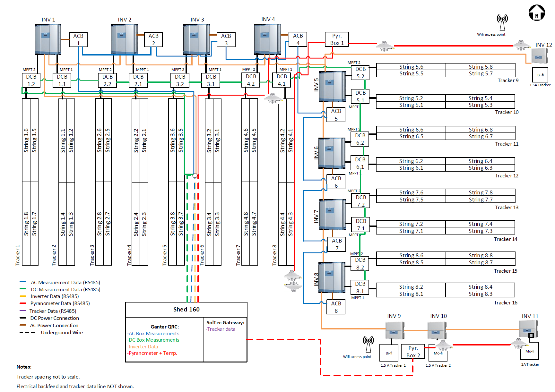This screenshot has height=392, width=555.
Task: Select the INV 10 inverter icon
Action: [437, 330]
